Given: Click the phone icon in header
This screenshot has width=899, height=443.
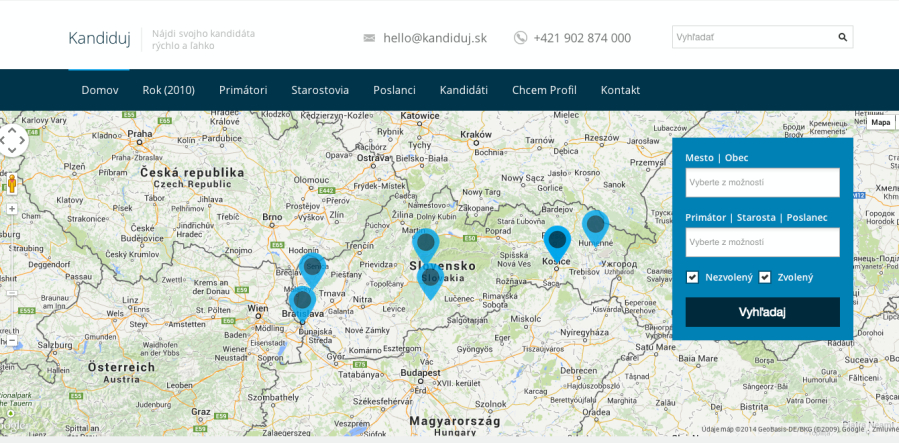Looking at the screenshot, I should click(x=520, y=38).
